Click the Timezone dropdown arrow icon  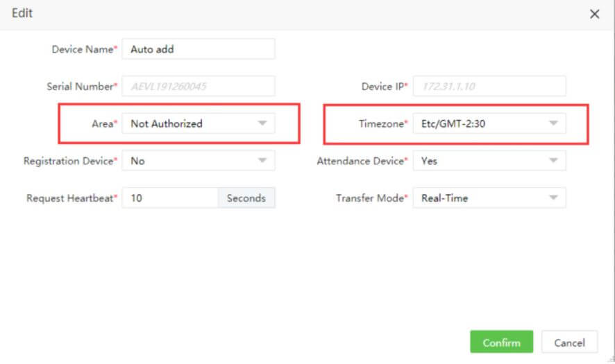coord(553,123)
